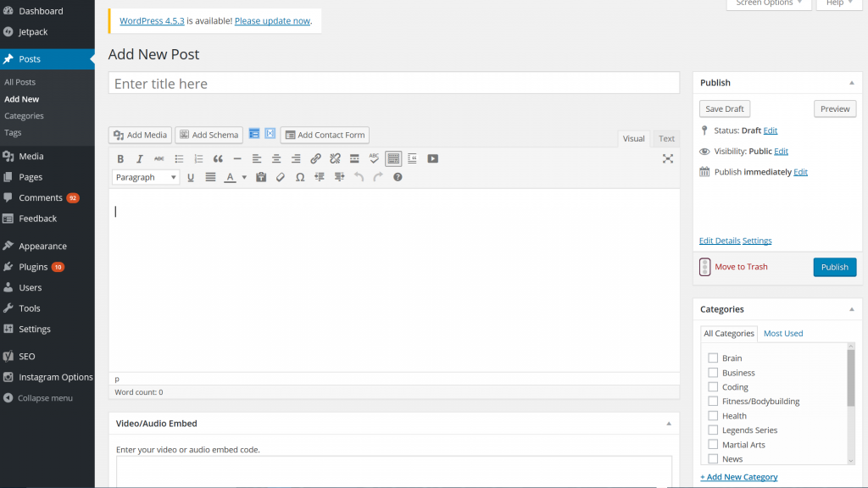Check the Fitness/Bodybuilding category
This screenshot has height=488, width=868.
coord(713,401)
